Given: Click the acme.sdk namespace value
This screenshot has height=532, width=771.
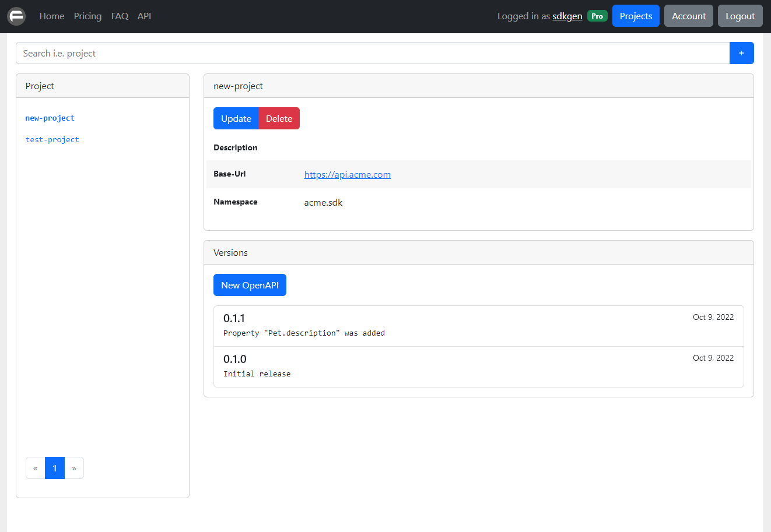Looking at the screenshot, I should point(324,203).
